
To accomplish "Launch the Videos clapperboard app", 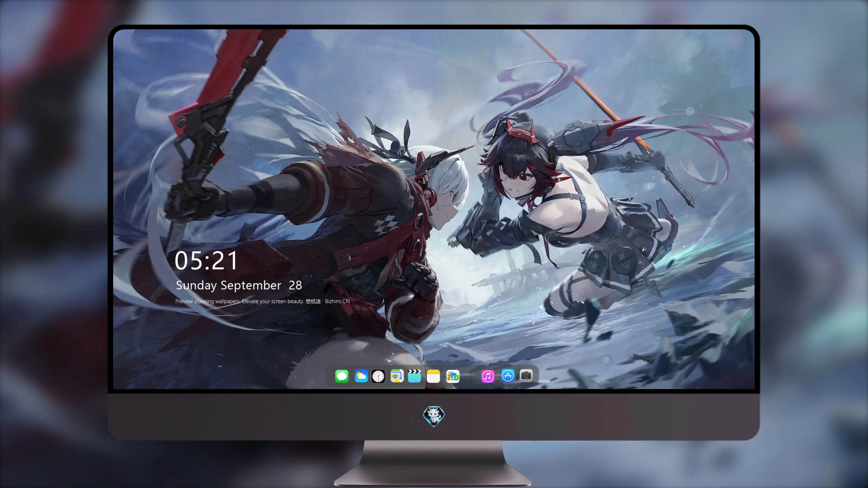I will [415, 376].
